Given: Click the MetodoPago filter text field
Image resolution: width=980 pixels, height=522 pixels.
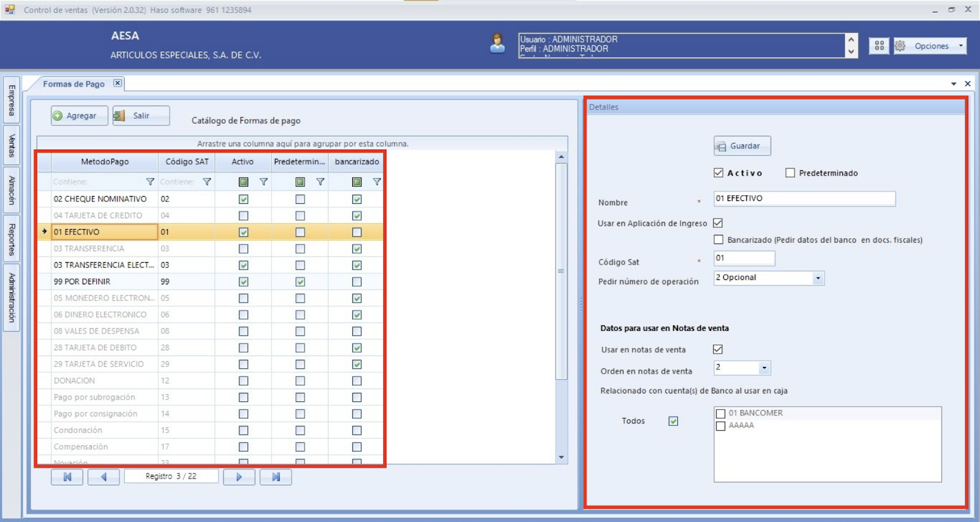Looking at the screenshot, I should [x=98, y=182].
